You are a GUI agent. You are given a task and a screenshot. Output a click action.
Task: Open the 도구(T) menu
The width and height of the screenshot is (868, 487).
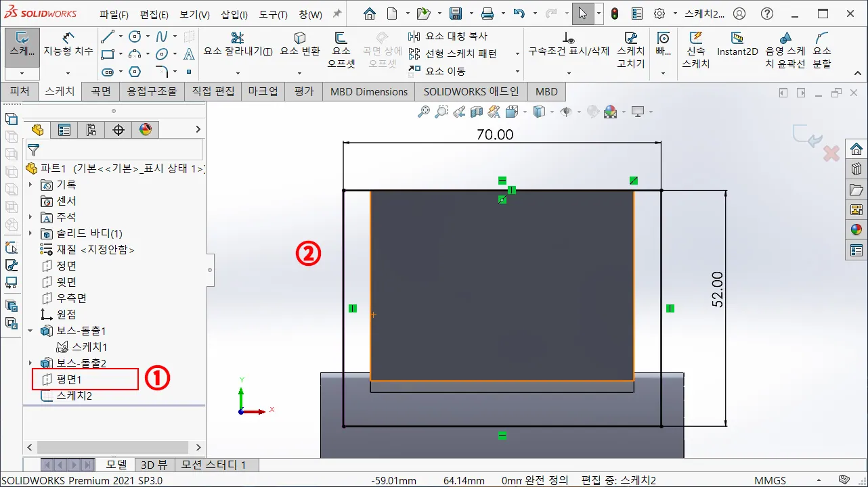[273, 14]
